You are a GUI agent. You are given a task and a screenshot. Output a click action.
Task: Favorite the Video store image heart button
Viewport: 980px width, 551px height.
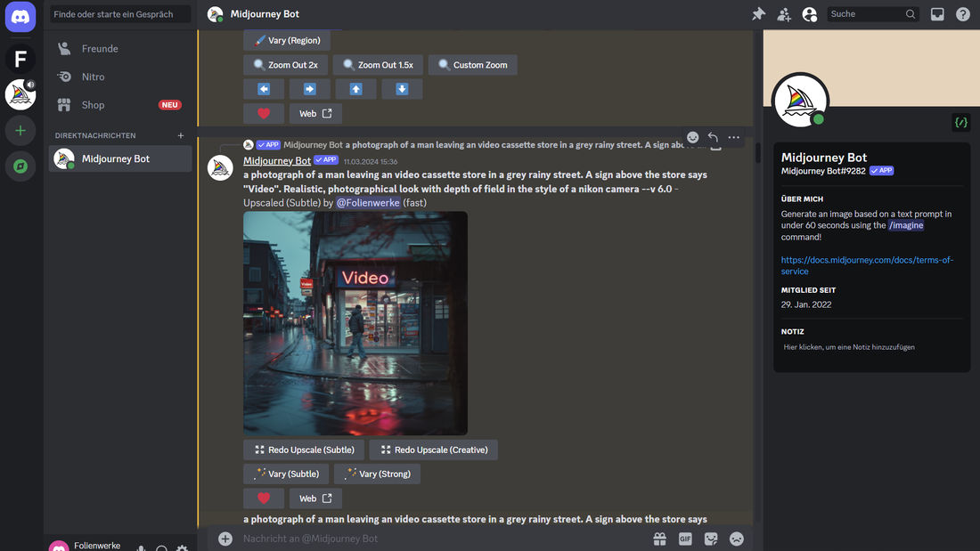[x=264, y=498]
